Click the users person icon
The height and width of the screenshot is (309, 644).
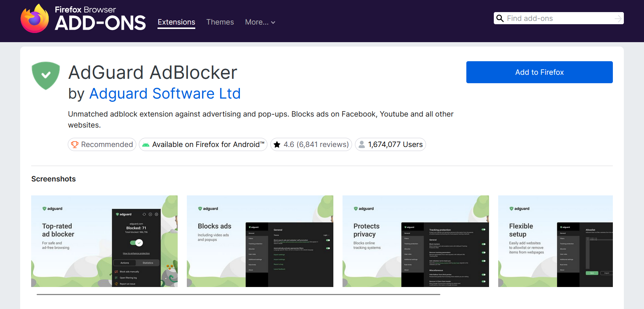pyautogui.click(x=362, y=144)
